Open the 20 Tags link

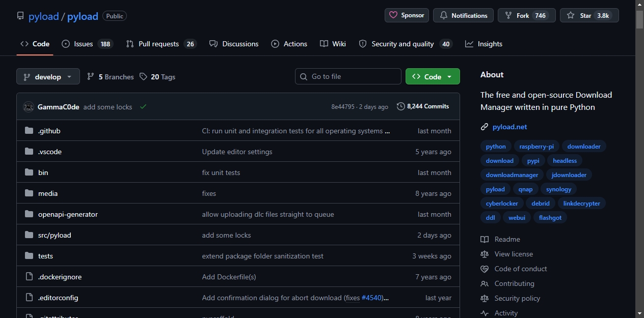pos(157,76)
